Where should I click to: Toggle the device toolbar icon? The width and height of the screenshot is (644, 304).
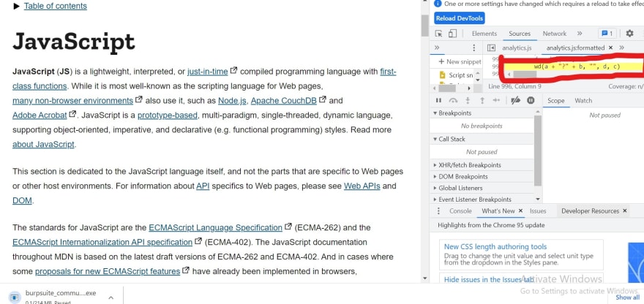point(452,34)
